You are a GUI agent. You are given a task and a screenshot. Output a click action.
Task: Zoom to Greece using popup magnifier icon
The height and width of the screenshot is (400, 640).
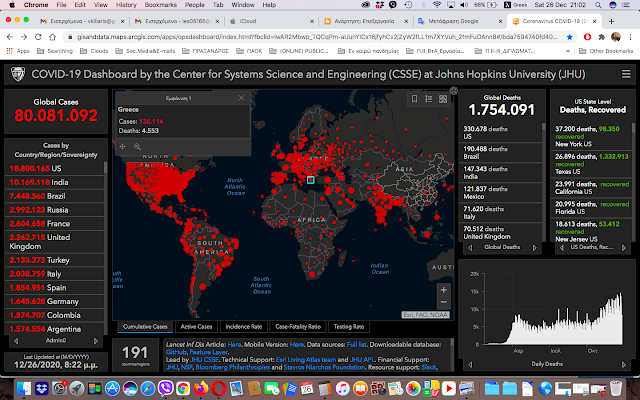click(x=137, y=147)
